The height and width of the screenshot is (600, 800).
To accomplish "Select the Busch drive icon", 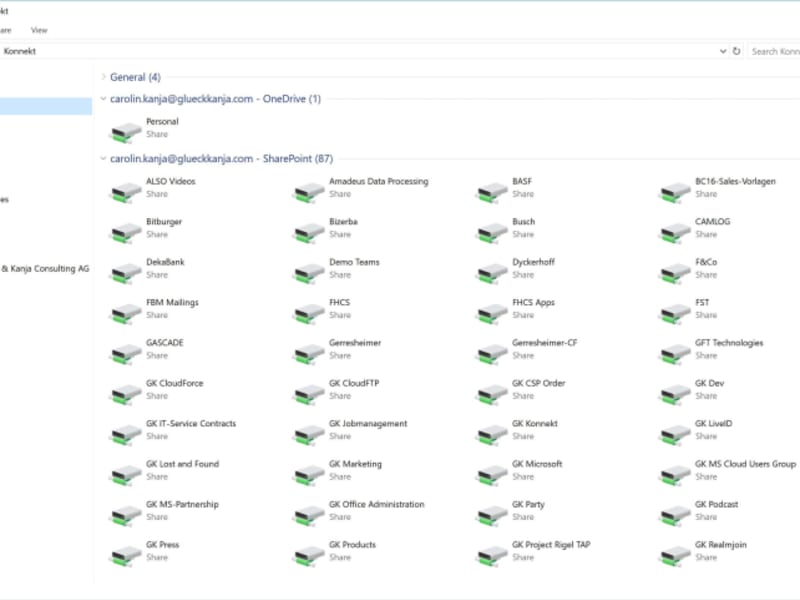I will 492,232.
